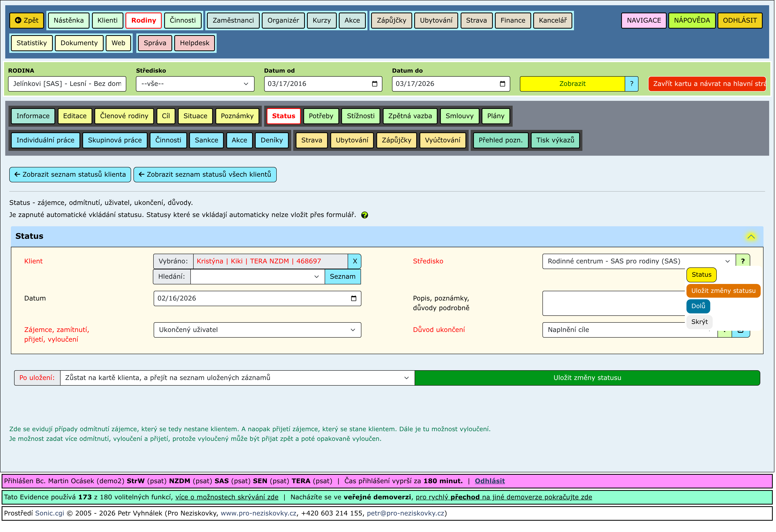This screenshot has width=776, height=532.
Task: Click the green question mark beside Středisko dropdown
Action: coord(743,261)
